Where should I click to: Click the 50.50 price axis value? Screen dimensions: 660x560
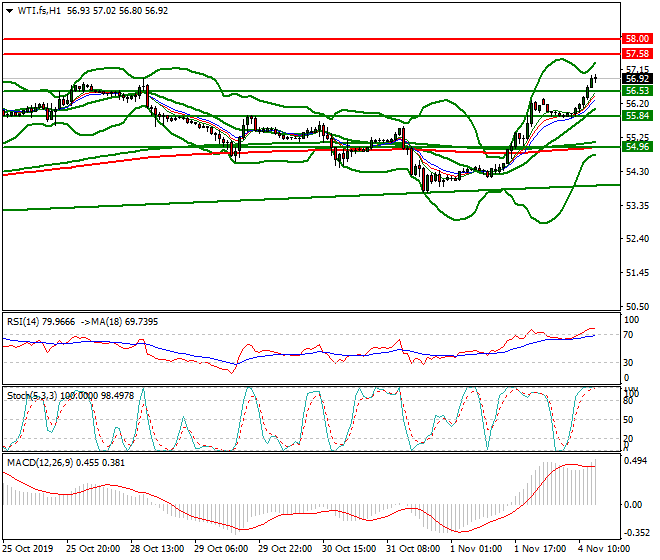pos(637,307)
